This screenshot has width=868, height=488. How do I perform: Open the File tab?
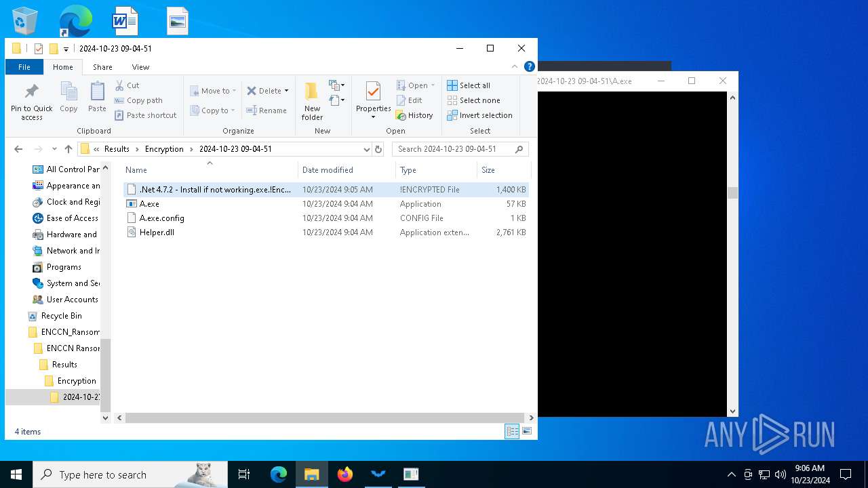(x=24, y=67)
